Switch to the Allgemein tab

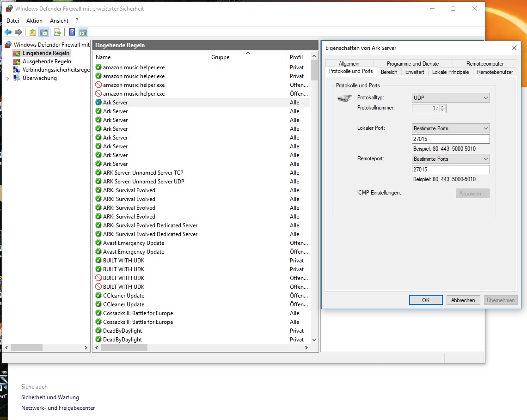(x=349, y=63)
